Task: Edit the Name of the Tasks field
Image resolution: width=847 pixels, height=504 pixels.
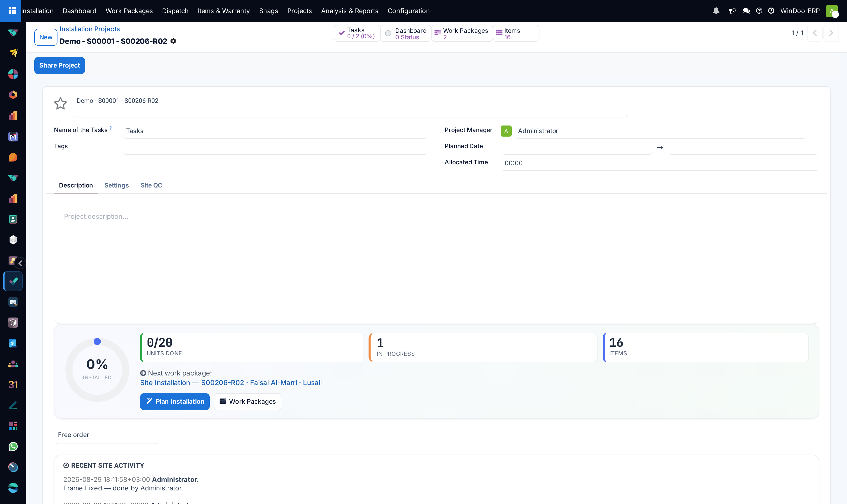Action: [275, 131]
